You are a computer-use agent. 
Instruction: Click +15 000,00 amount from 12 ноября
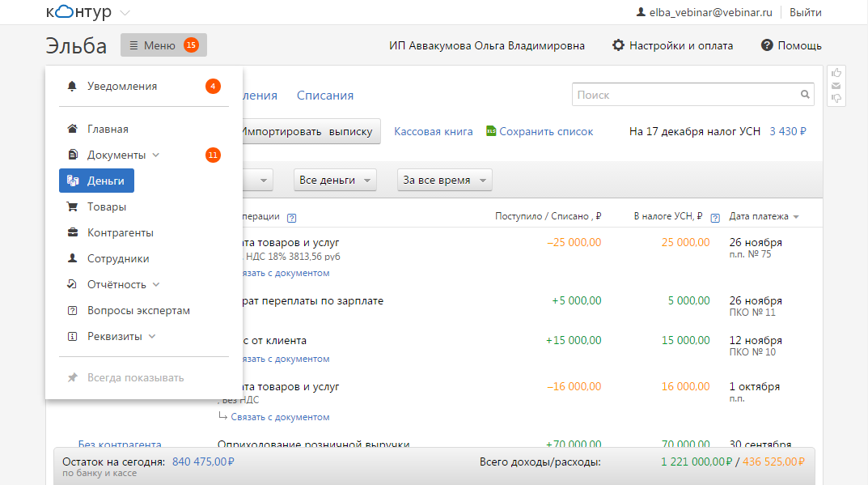coord(574,340)
